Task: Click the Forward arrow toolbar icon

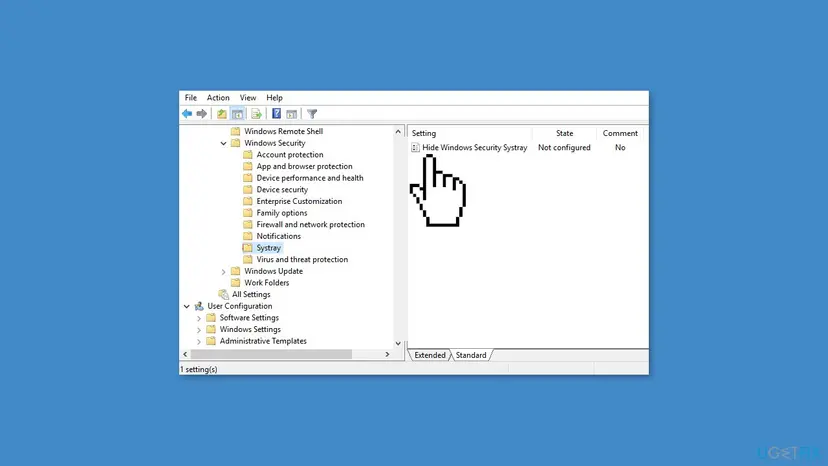Action: pyautogui.click(x=202, y=114)
